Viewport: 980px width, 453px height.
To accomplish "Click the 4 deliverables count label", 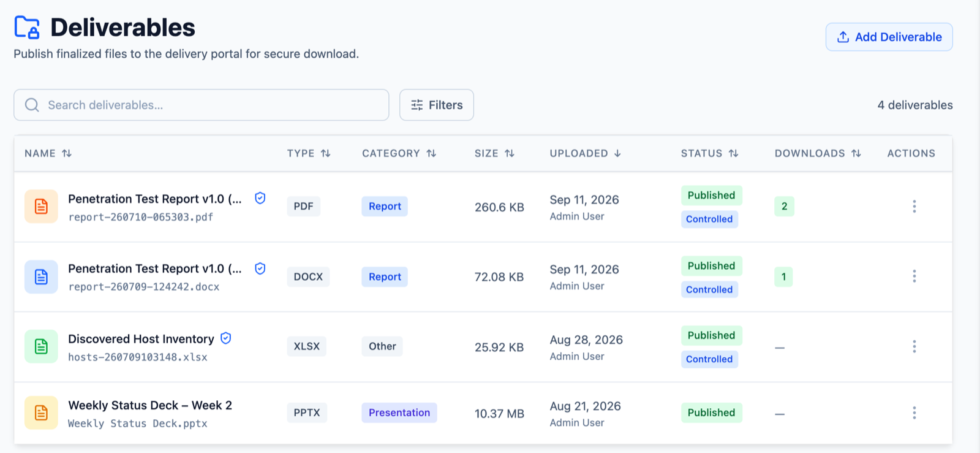I will 915,105.
